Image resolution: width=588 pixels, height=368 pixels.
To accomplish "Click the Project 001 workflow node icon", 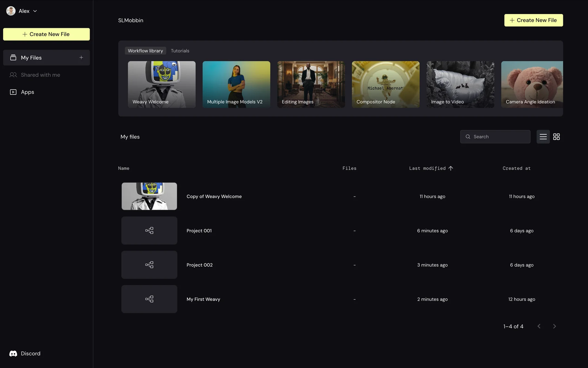I will 149,231.
